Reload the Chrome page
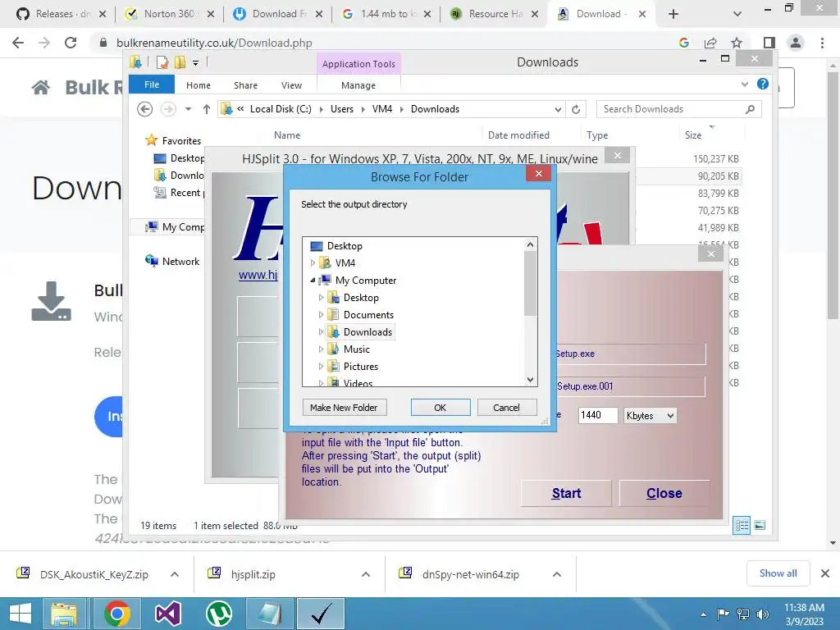Viewport: 840px width, 630px height. 71,43
